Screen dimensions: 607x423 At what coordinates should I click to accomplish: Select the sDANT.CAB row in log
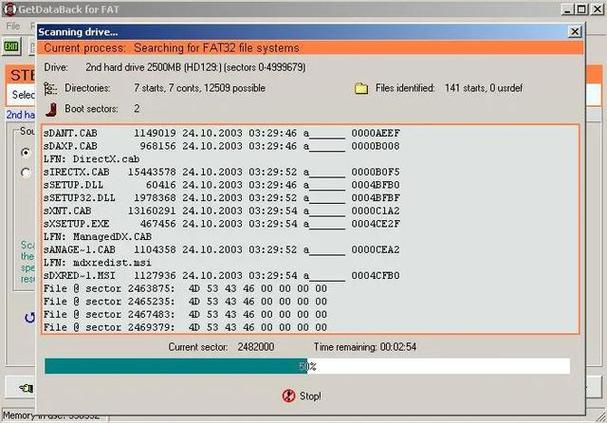[221, 133]
